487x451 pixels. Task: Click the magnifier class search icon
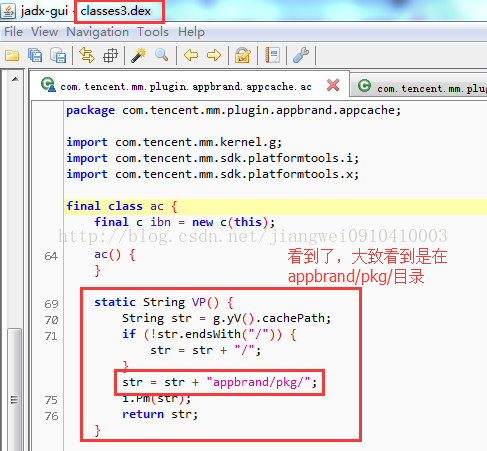(x=162, y=55)
